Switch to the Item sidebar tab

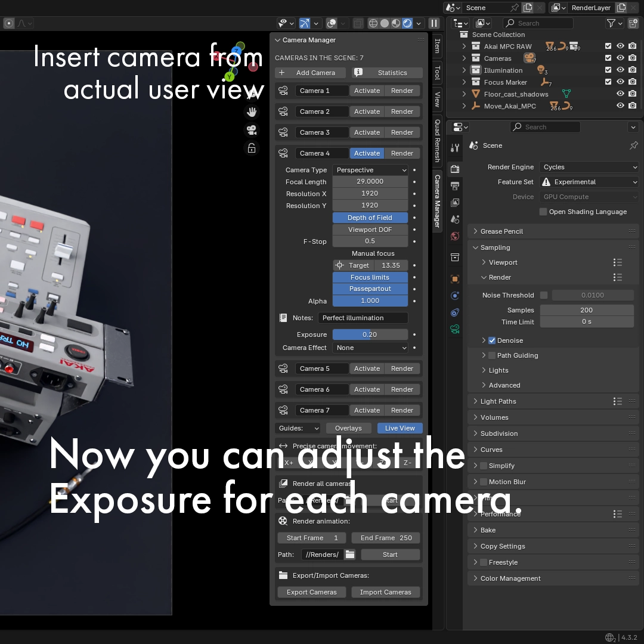(438, 45)
